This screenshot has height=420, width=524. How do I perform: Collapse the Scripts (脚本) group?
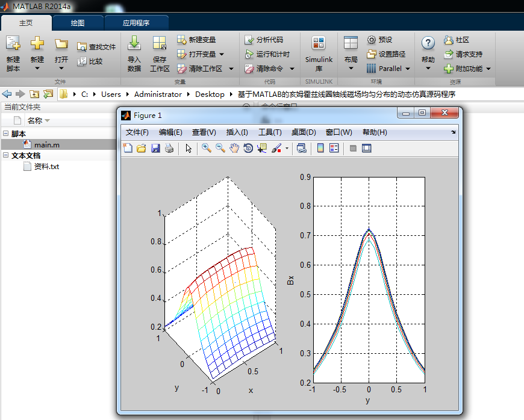[x=5, y=133]
